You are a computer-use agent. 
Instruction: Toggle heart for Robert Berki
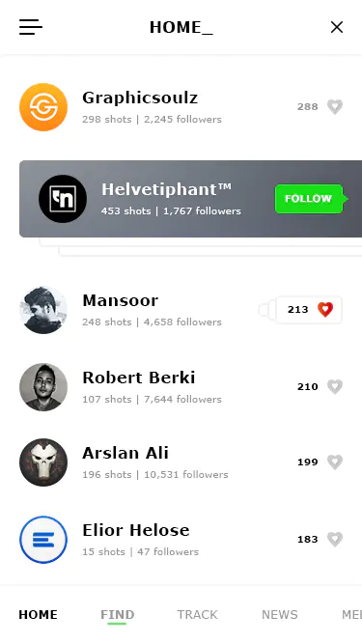[335, 386]
